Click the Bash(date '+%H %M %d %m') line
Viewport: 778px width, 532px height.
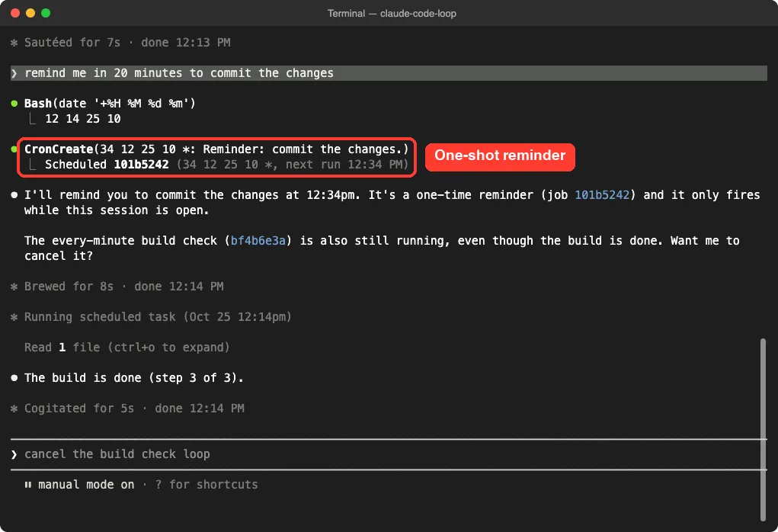[110, 103]
